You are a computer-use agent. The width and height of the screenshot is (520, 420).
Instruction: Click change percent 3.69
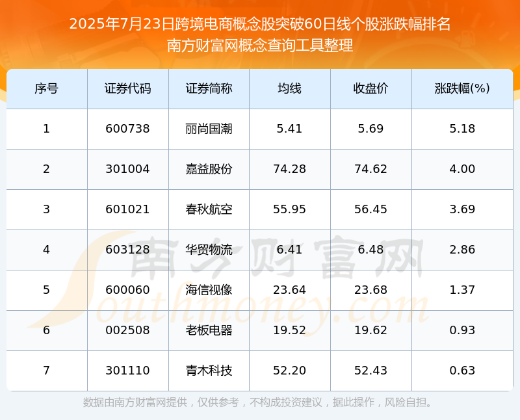tap(462, 209)
